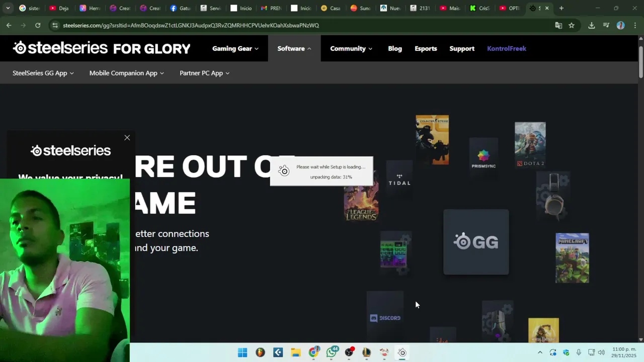Click the Mortal Kombat game tile
Viewport: 644px width, 362px height.
coord(543,330)
